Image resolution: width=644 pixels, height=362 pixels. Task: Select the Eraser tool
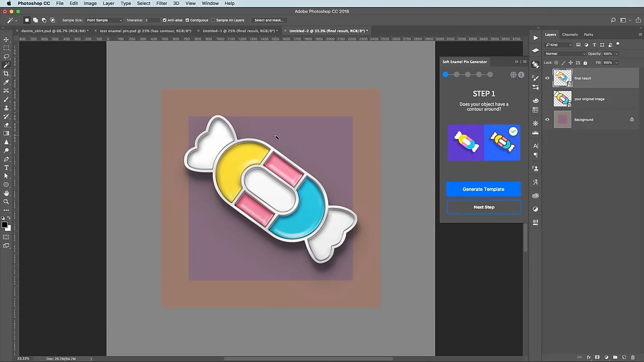[6, 125]
